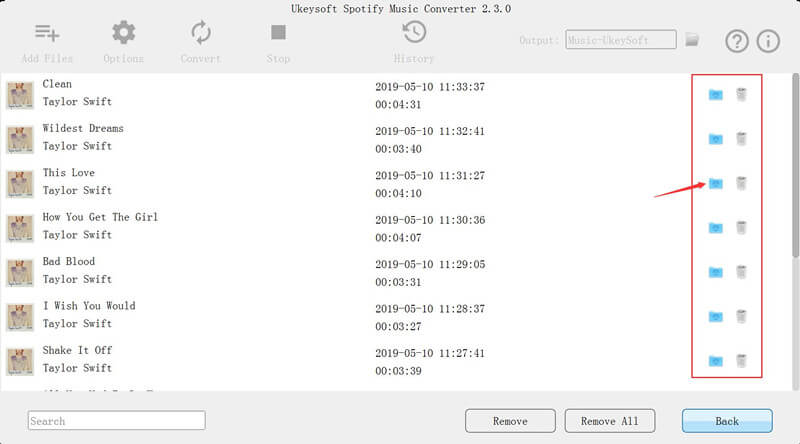
Task: Open file location folder for Shake It Off
Action: [715, 361]
